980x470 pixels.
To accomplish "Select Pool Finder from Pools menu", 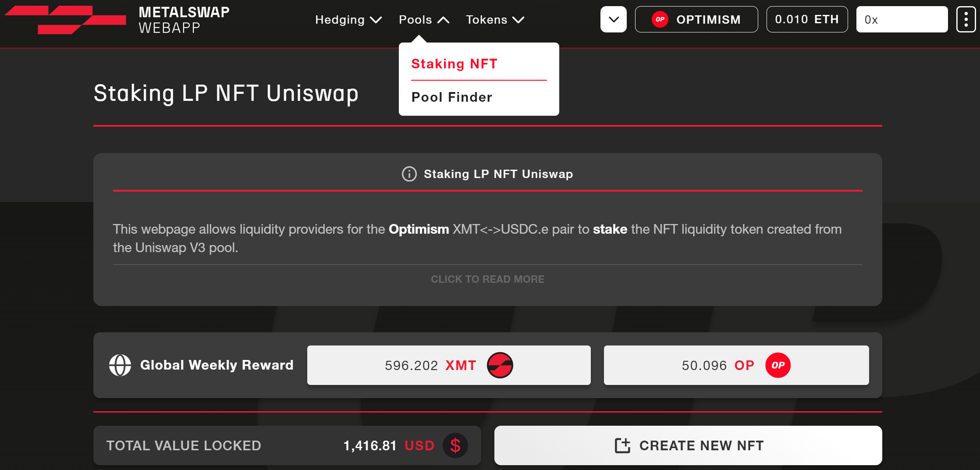I will [452, 97].
